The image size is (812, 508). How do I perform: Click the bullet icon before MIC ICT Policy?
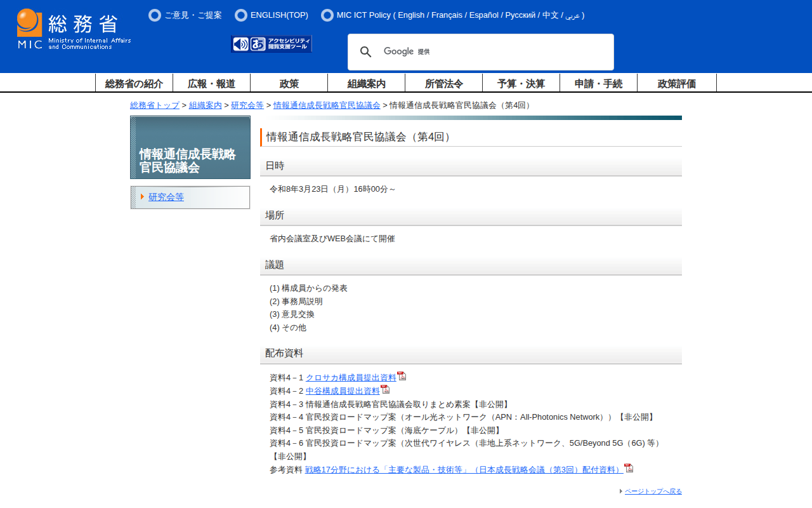(x=327, y=15)
